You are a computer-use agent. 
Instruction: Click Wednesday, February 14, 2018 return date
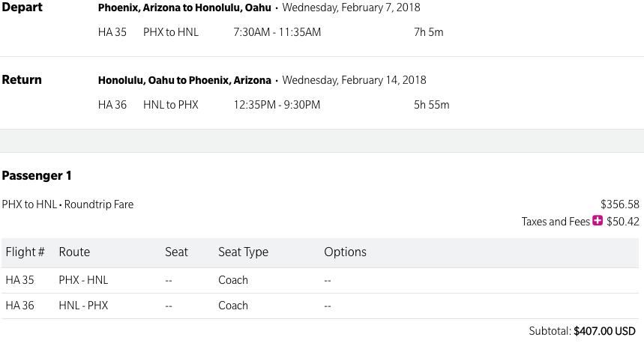354,81
